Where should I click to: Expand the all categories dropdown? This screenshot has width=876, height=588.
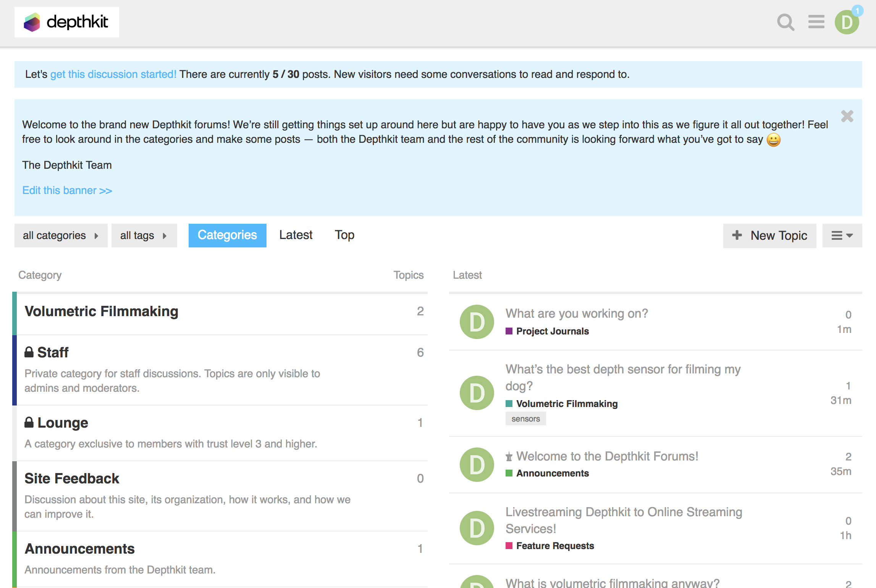[61, 236]
